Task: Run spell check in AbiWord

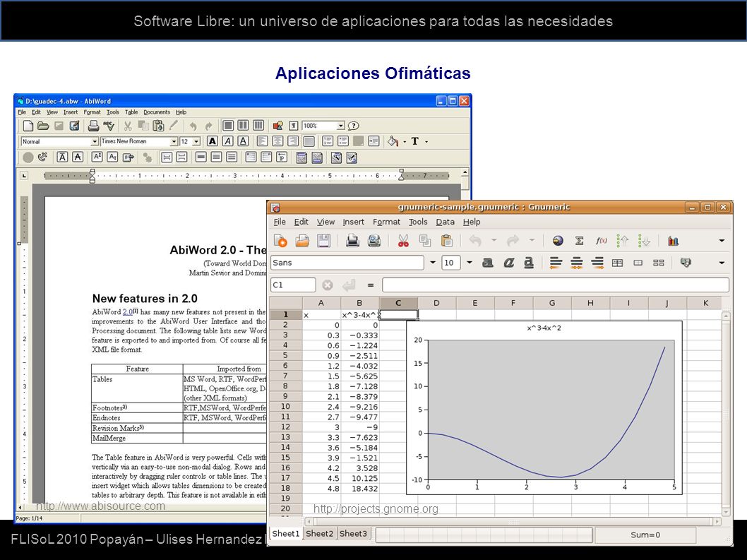Action: 109,126
